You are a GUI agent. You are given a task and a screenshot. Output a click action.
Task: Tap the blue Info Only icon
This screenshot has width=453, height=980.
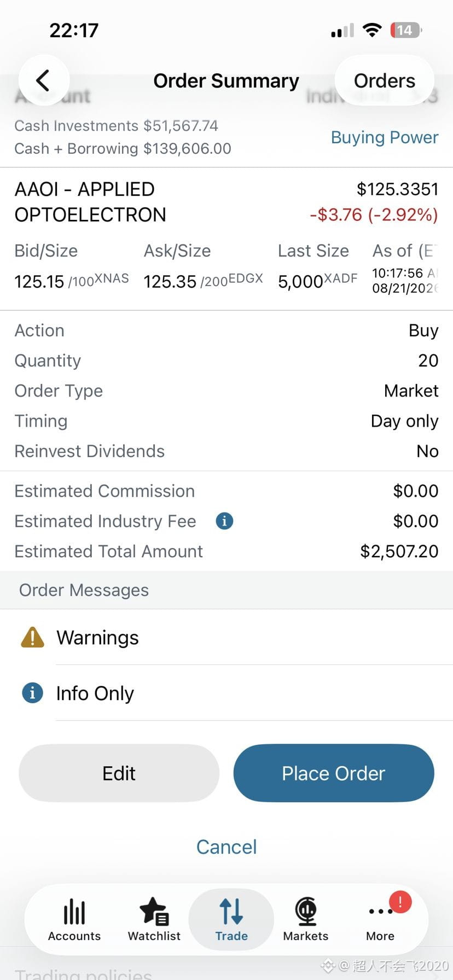point(32,693)
